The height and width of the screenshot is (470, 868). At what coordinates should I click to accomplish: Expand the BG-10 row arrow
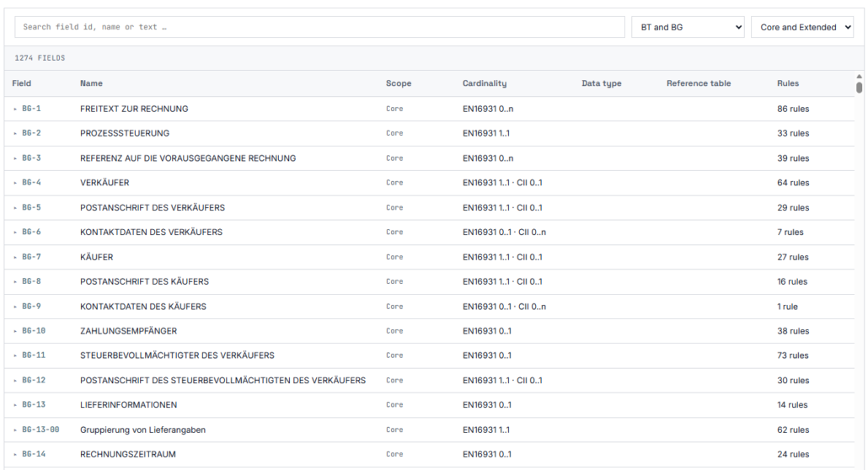(x=15, y=331)
